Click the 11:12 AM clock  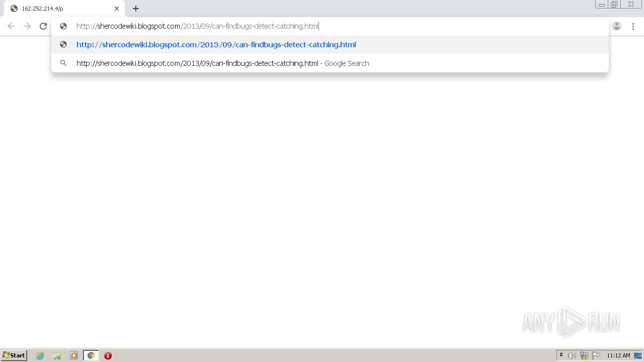tap(618, 355)
